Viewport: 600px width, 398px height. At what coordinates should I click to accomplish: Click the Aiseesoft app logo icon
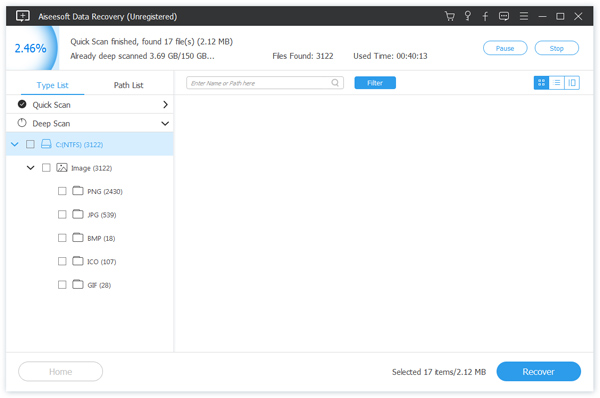click(x=23, y=16)
